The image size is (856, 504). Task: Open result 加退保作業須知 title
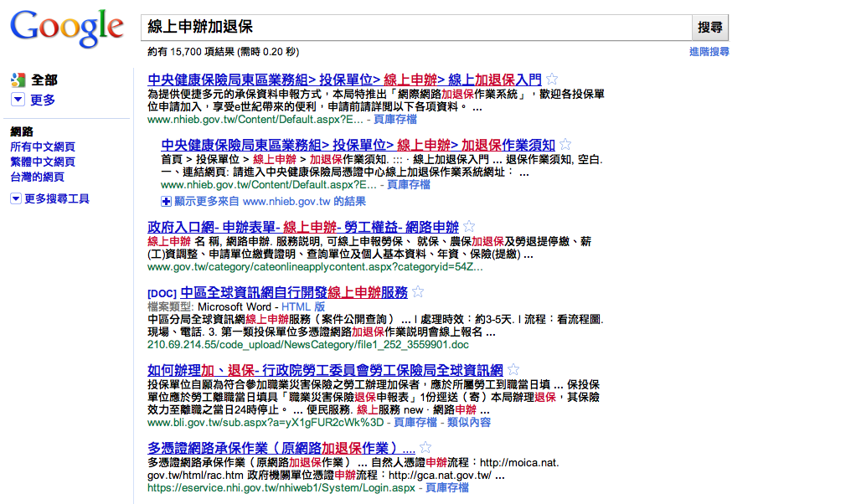[x=358, y=145]
